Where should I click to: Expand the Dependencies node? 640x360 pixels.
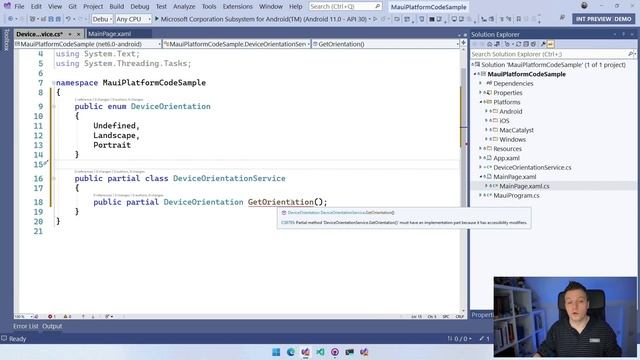coord(481,83)
